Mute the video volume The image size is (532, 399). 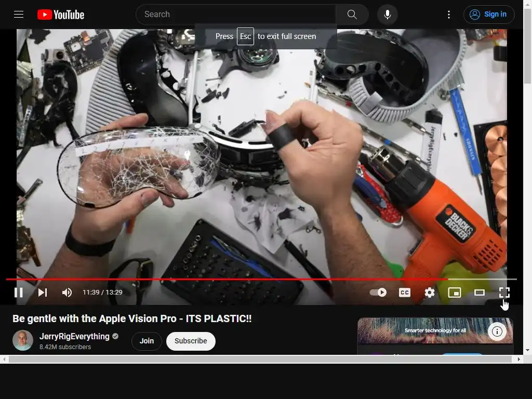pos(67,292)
